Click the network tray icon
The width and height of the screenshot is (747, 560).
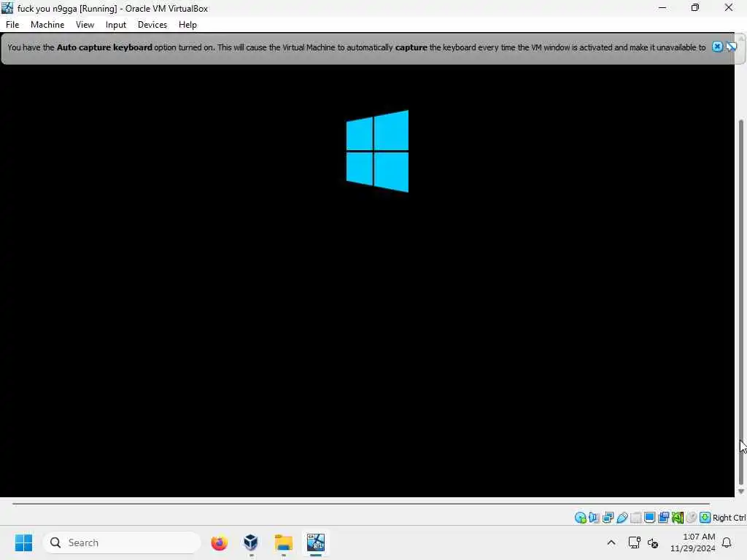point(634,542)
